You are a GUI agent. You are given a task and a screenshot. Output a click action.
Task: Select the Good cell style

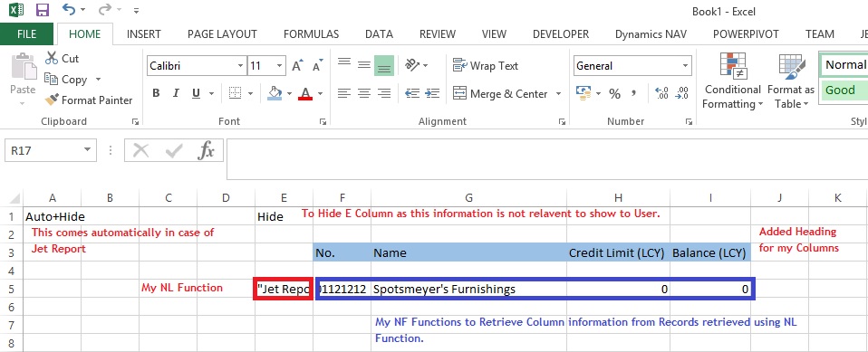point(844,90)
